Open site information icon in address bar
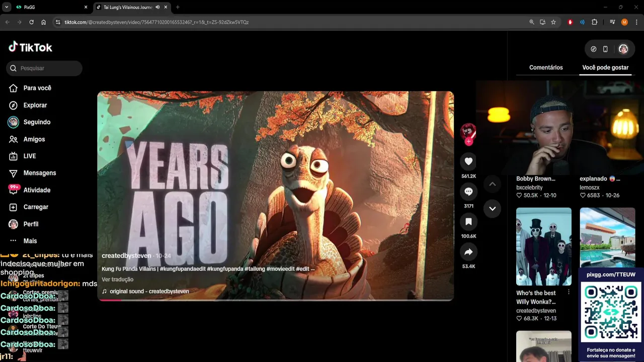The image size is (644, 362). point(58,22)
